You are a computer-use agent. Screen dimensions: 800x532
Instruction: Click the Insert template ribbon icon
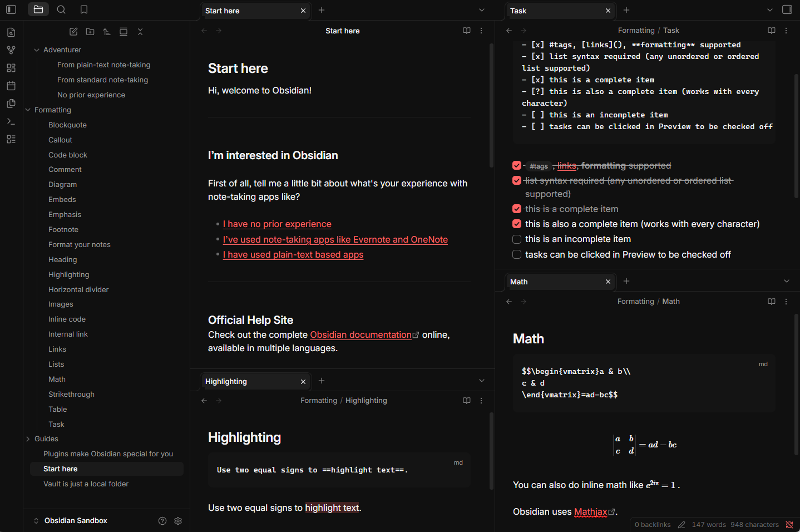[11, 104]
